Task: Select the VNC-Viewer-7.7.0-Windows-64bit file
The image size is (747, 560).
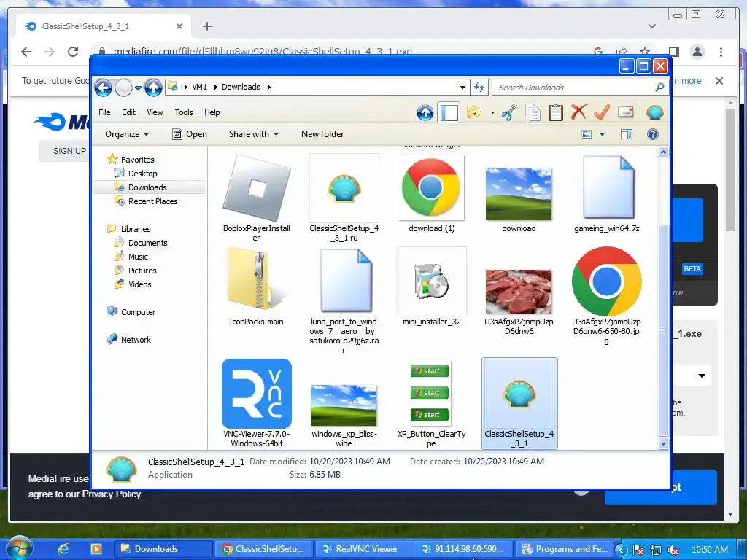Action: [x=256, y=402]
